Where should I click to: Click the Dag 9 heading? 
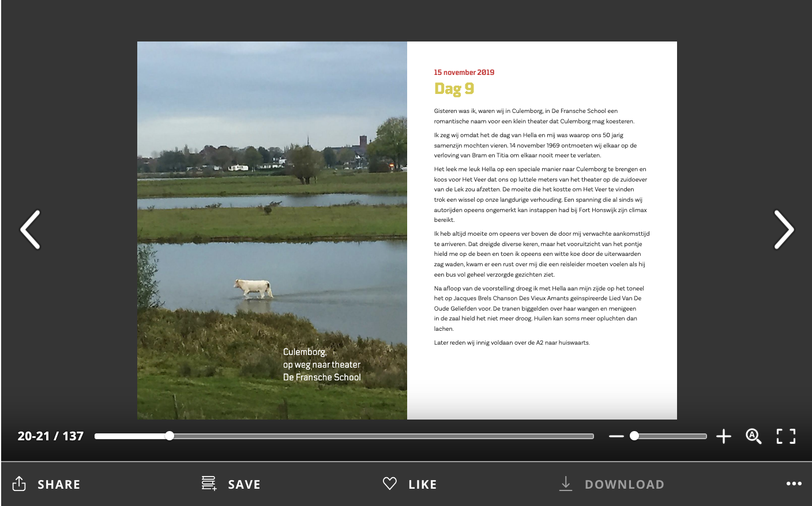pyautogui.click(x=454, y=89)
